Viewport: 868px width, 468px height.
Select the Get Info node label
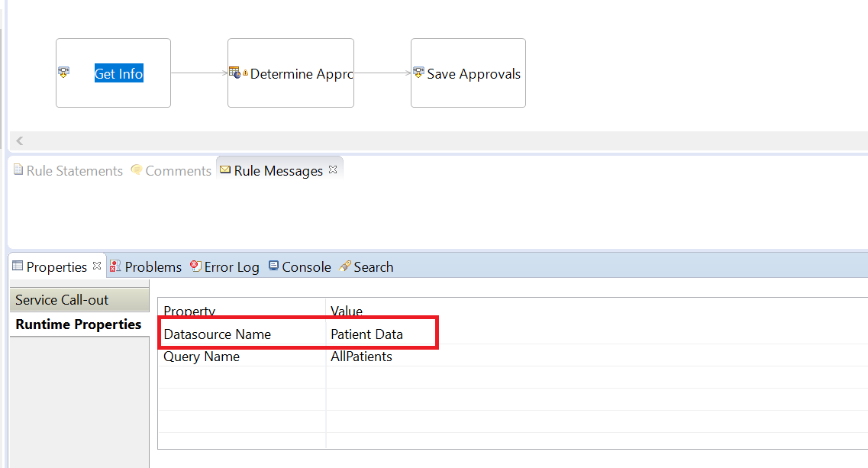118,73
